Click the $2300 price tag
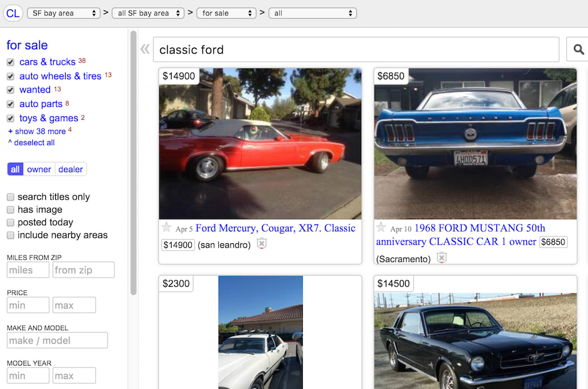Image resolution: width=588 pixels, height=389 pixels. coord(176,284)
